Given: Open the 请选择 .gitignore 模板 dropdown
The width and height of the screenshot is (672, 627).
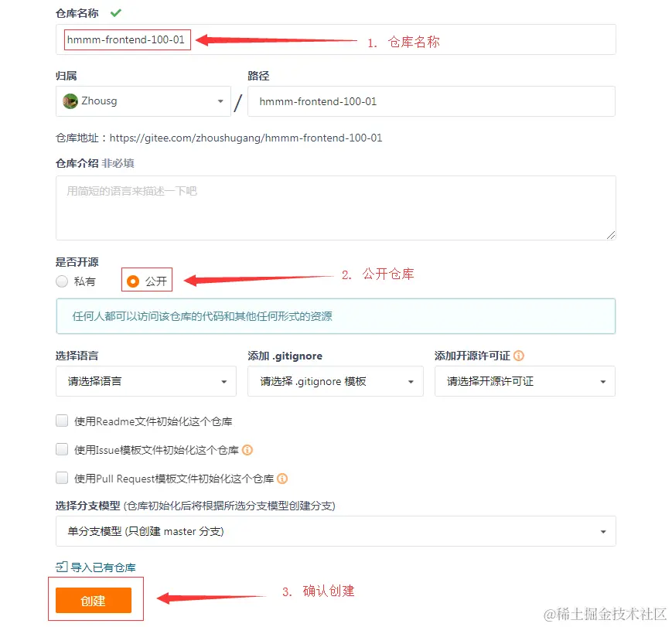Looking at the screenshot, I should (x=335, y=381).
